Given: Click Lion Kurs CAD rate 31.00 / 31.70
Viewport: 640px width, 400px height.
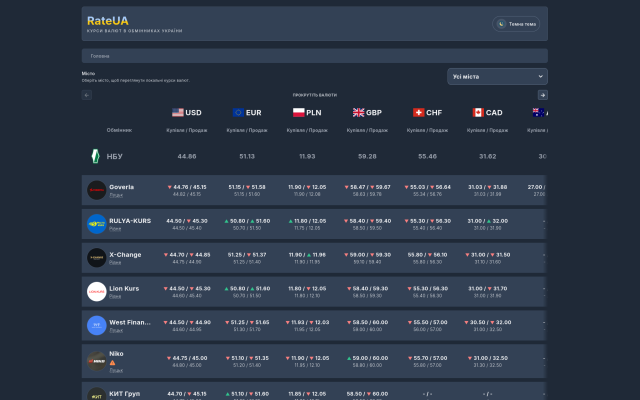Looking at the screenshot, I should (488, 289).
